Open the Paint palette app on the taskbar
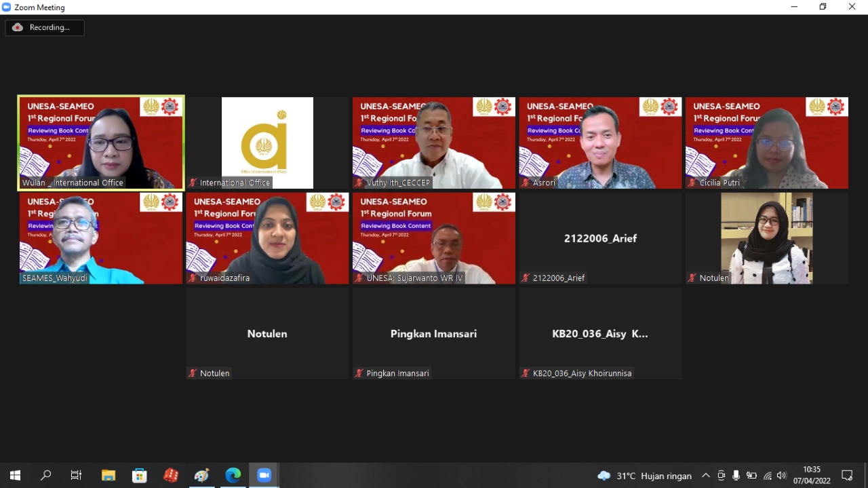The height and width of the screenshot is (488, 868). [202, 475]
